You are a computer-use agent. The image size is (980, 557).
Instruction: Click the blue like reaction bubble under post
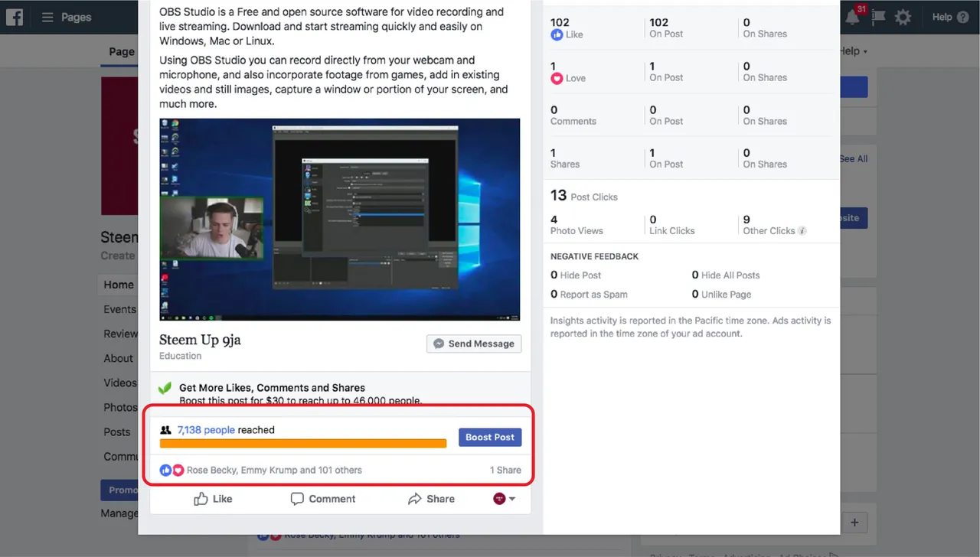[x=165, y=470]
